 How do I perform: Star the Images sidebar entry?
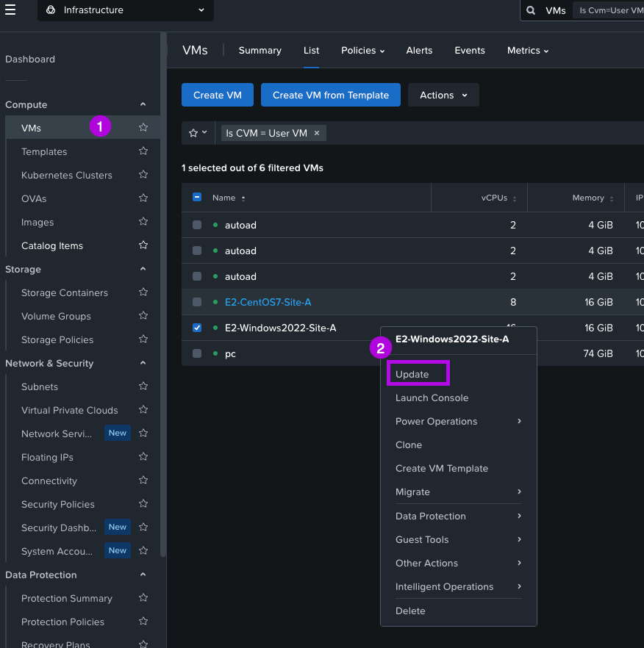pos(143,222)
